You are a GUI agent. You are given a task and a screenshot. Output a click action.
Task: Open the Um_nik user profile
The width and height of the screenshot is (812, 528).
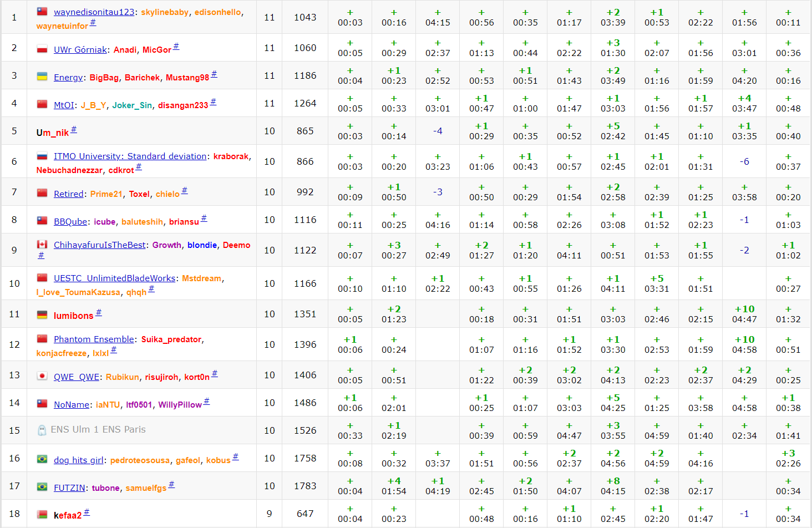53,133
